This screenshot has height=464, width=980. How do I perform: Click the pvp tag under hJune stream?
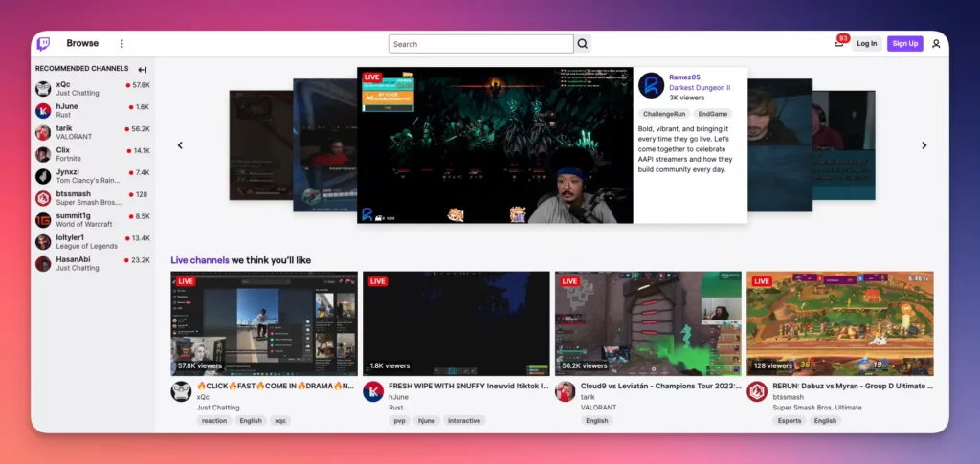click(x=399, y=420)
